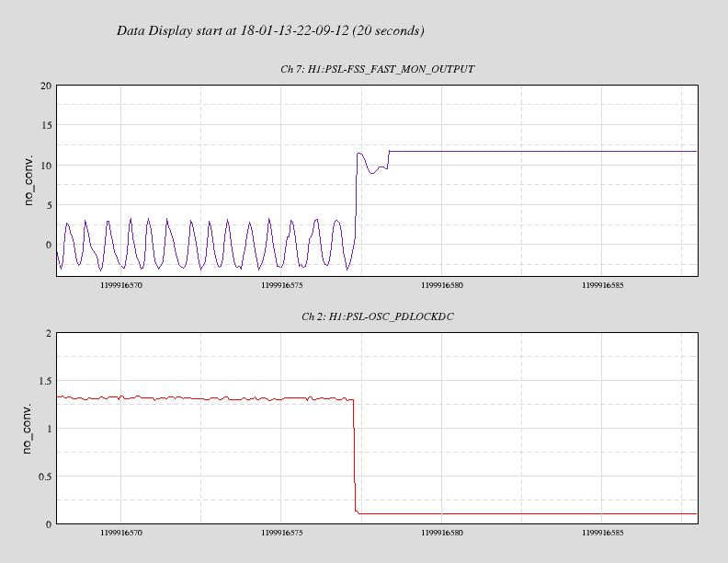Click the 'Data Display start' title text
The image size is (728, 563).
coord(270,30)
